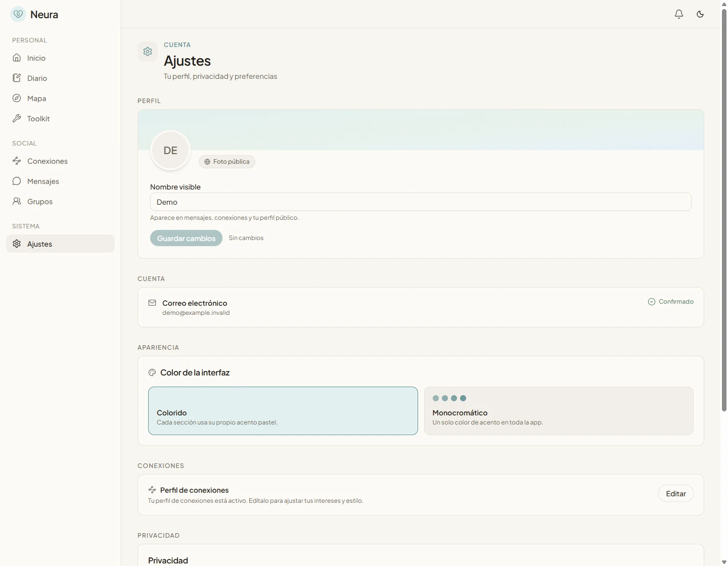Open the Mensajes page

[60, 181]
